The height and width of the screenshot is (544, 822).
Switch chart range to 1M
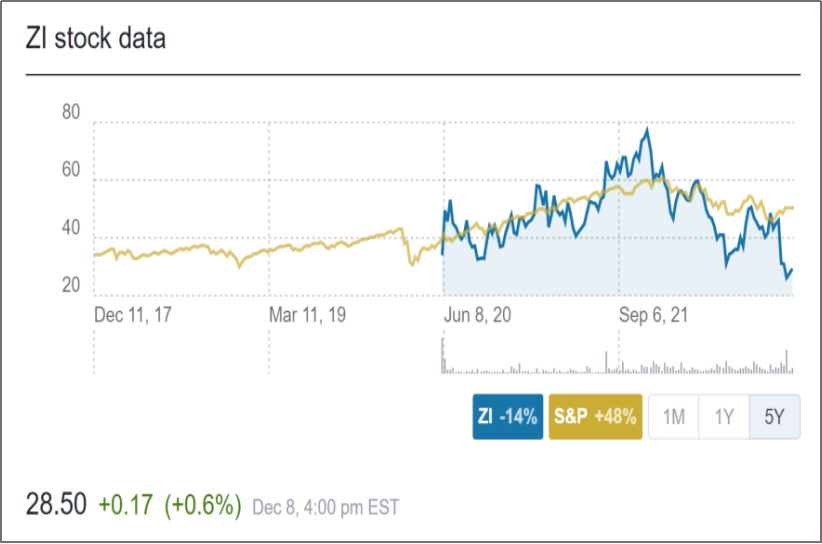[674, 418]
